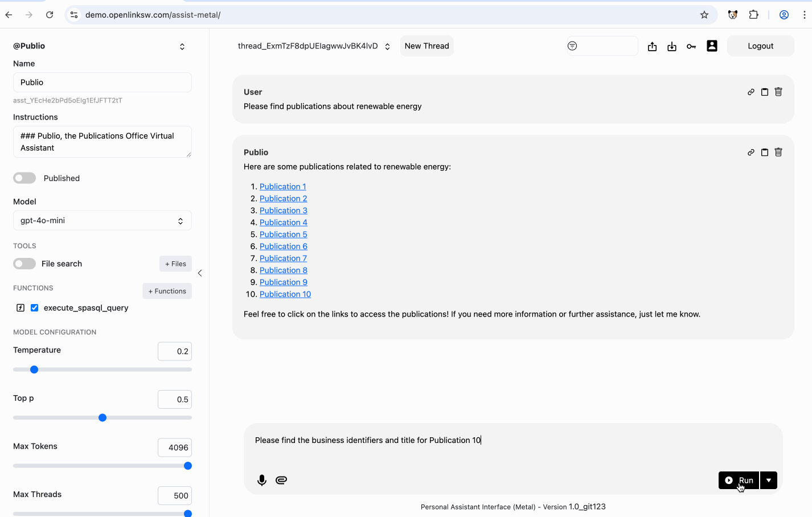Open the browser three-dot menu

click(804, 15)
